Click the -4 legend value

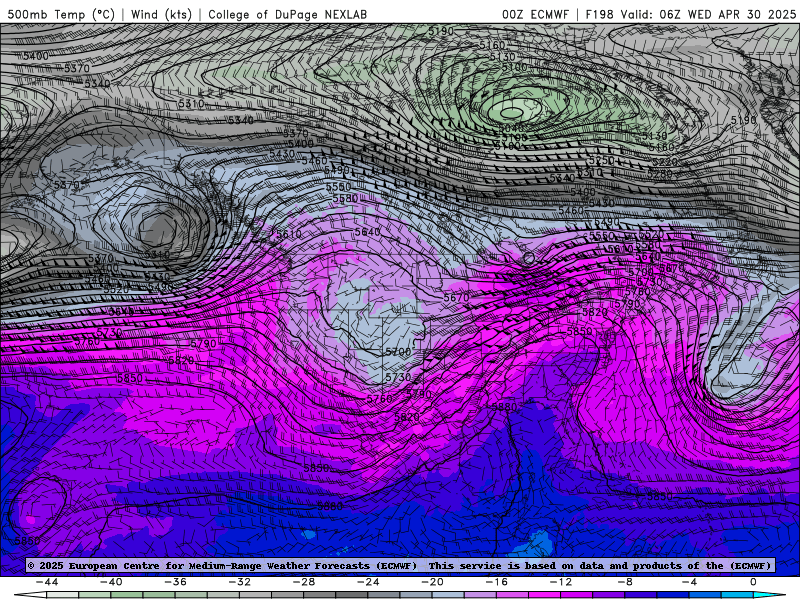[690, 582]
